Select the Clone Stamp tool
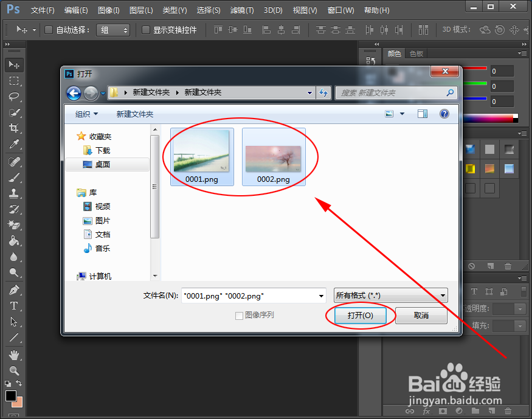Image resolution: width=532 pixels, height=419 pixels. coord(14,193)
